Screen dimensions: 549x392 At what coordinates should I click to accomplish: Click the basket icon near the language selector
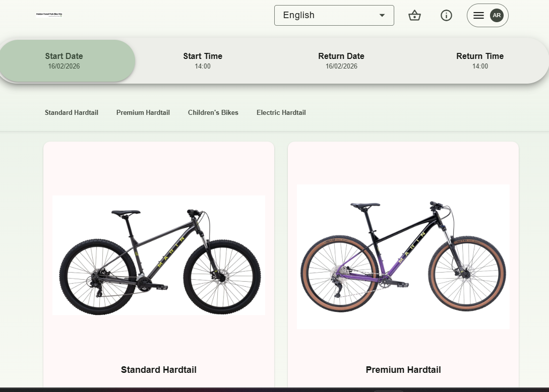point(414,15)
